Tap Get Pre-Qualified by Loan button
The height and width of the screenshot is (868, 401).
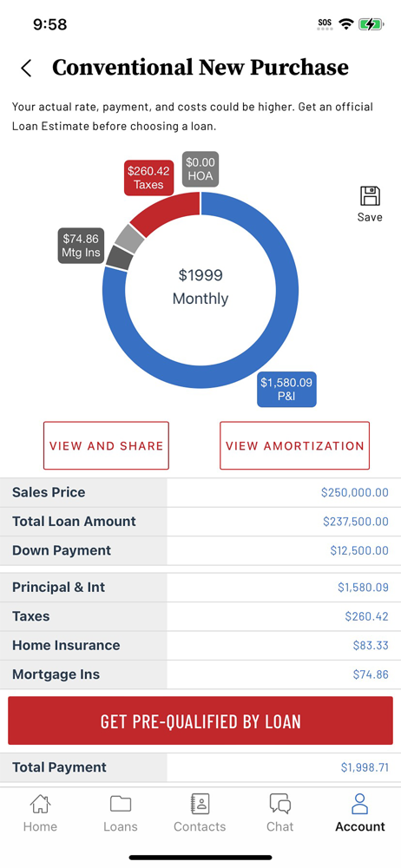[200, 720]
